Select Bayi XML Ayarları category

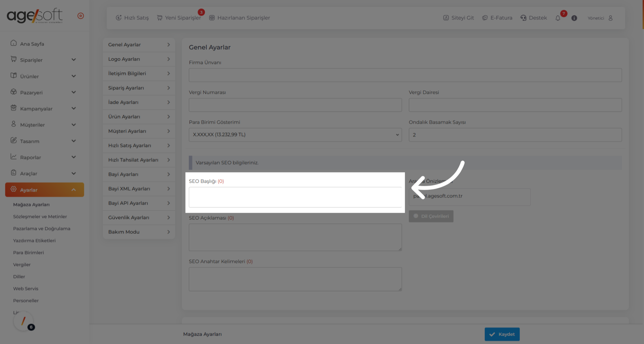(139, 189)
